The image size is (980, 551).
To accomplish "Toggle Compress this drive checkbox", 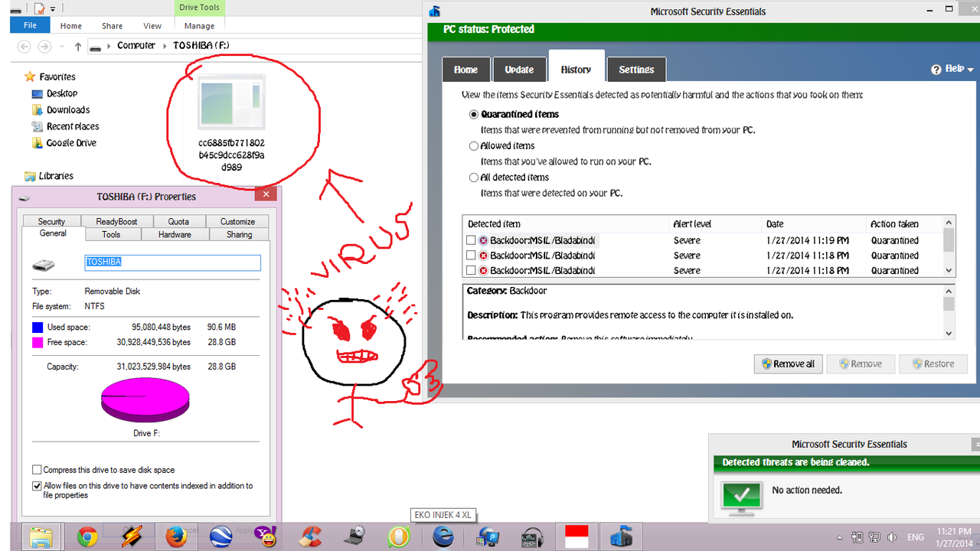I will tap(37, 470).
